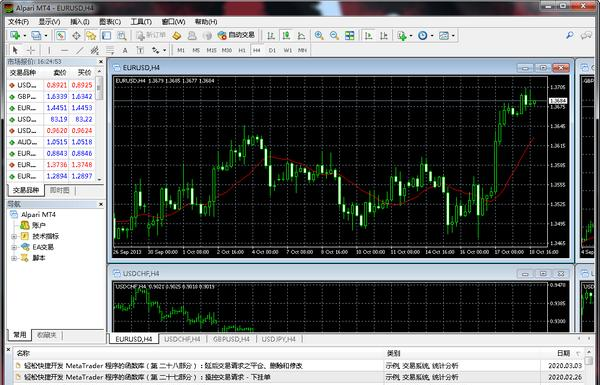Open the 即时图 tab in Market Watch
The width and height of the screenshot is (600, 385).
point(60,190)
